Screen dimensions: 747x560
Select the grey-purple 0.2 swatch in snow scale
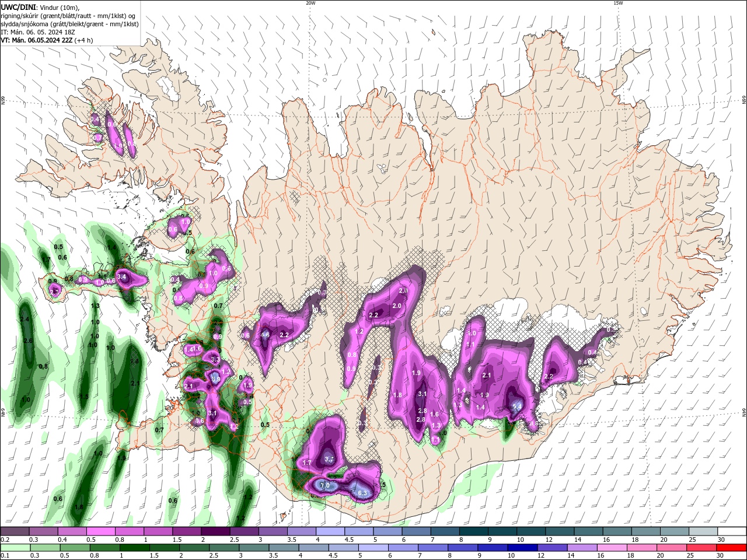pos(15,531)
